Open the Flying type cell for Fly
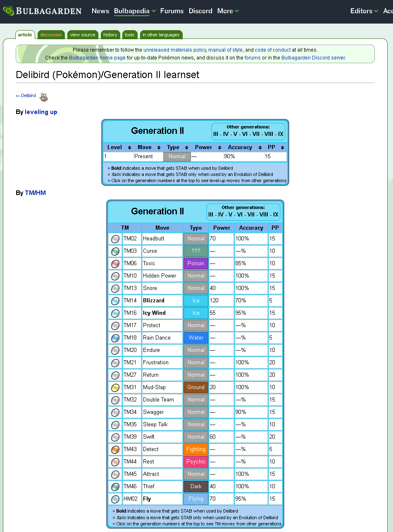The image size is (393, 532). tap(196, 499)
